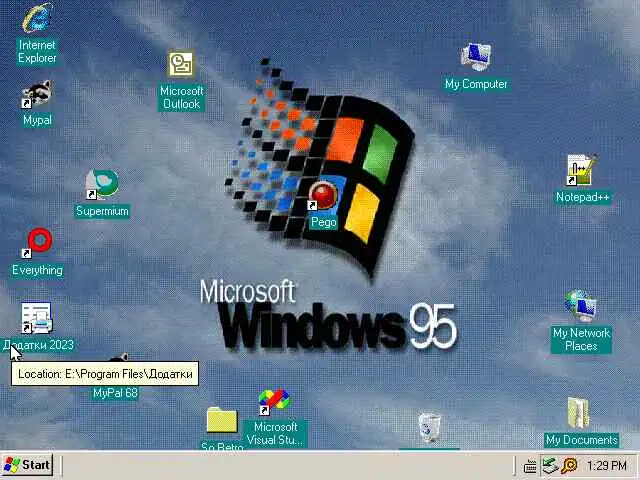640x480 pixels.
Task: Click the Start button
Action: click(28, 465)
